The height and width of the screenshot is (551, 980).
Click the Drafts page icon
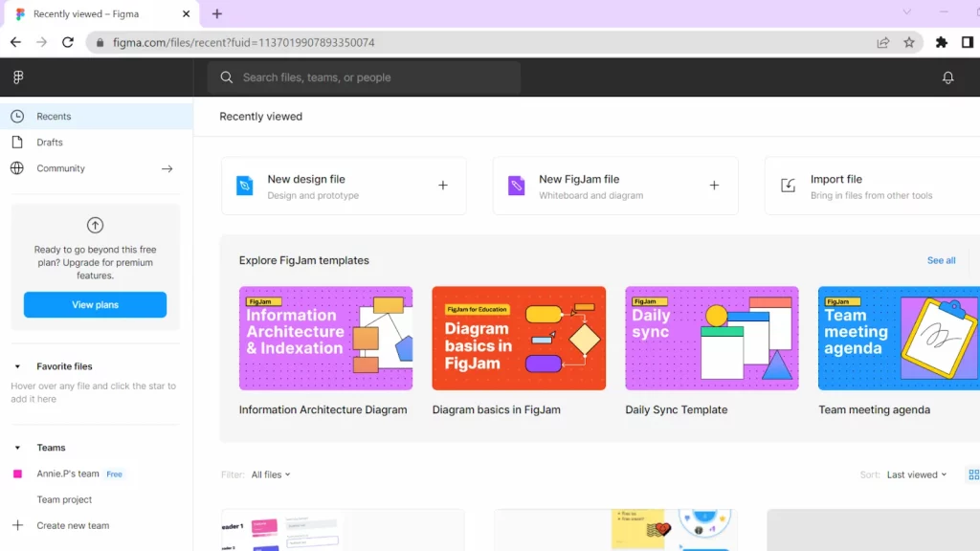pos(17,142)
